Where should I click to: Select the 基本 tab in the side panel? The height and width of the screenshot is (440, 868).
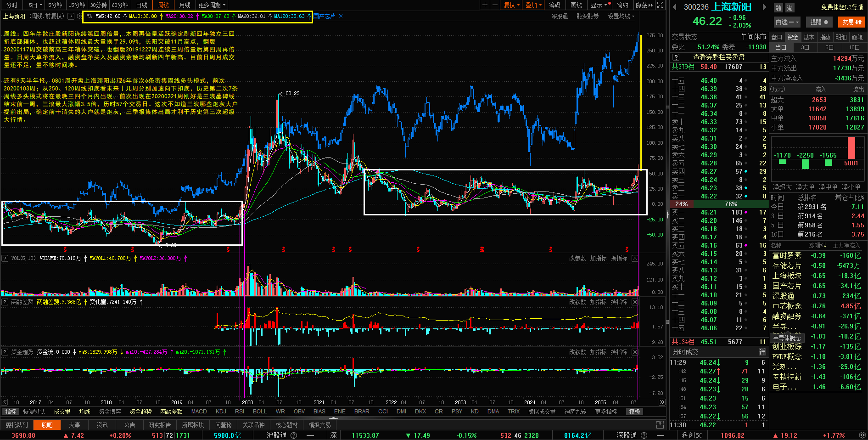coord(809,37)
